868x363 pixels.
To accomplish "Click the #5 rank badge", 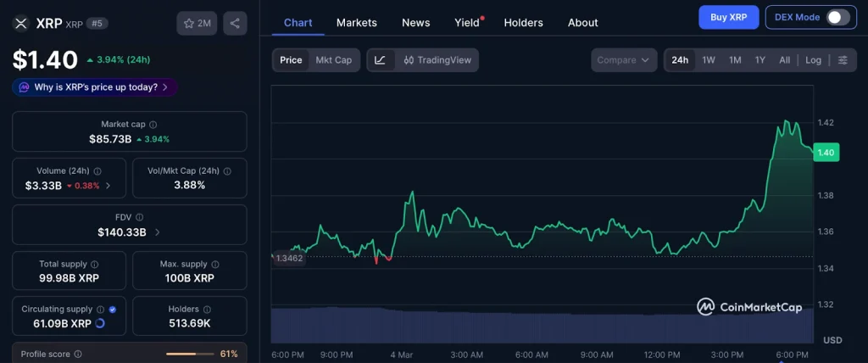I will click(x=97, y=23).
